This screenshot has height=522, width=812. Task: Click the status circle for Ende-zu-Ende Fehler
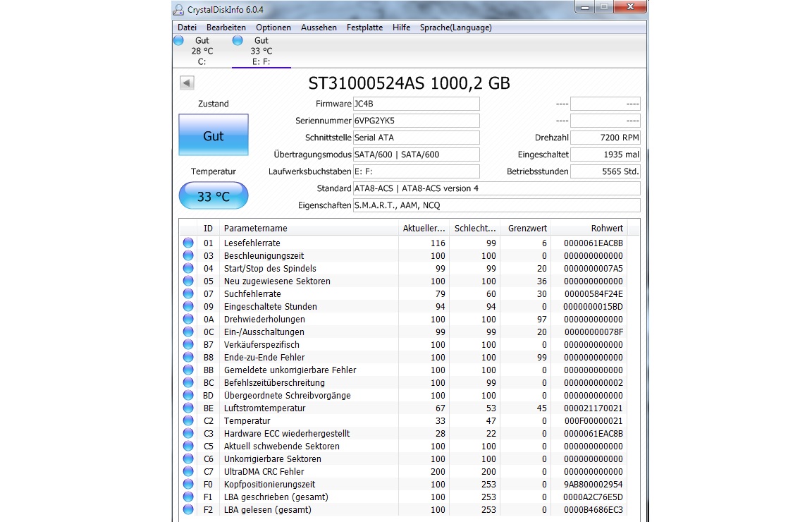(x=188, y=357)
